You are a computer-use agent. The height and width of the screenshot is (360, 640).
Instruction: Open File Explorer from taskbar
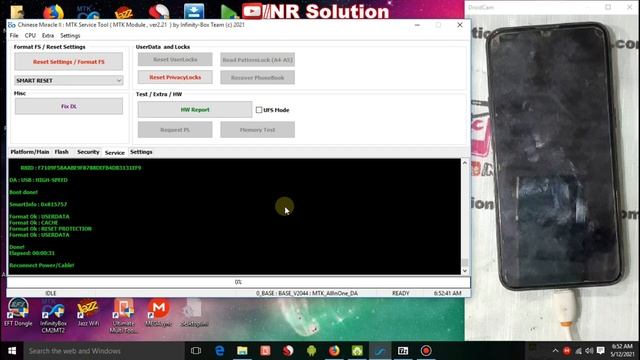242,351
